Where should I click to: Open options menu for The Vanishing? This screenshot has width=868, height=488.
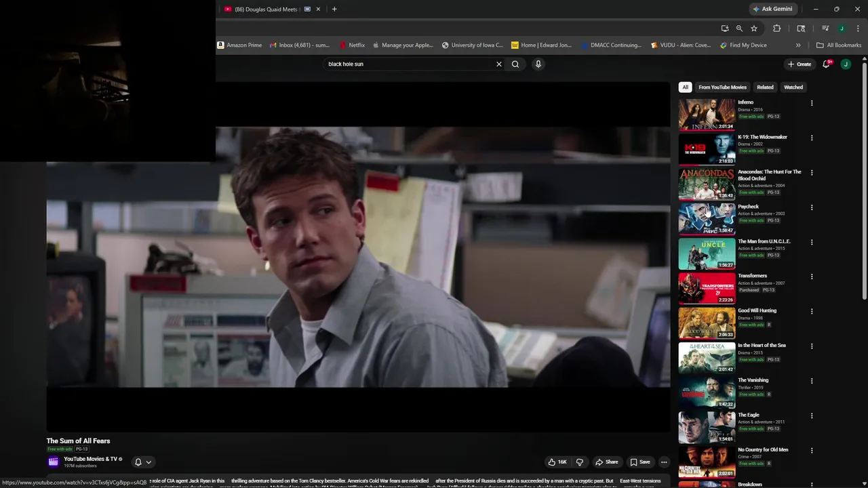pos(812,381)
